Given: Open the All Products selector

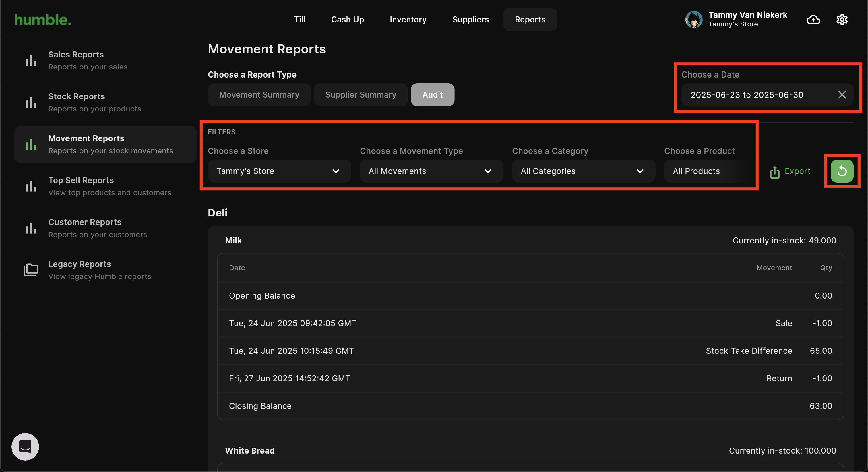Looking at the screenshot, I should 709,171.
